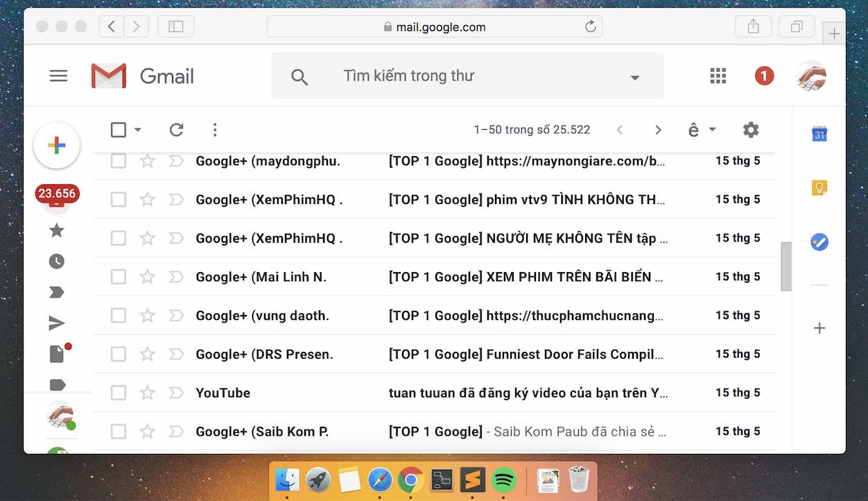Open the Google account avatar at top right
This screenshot has width=868, height=501.
811,76
